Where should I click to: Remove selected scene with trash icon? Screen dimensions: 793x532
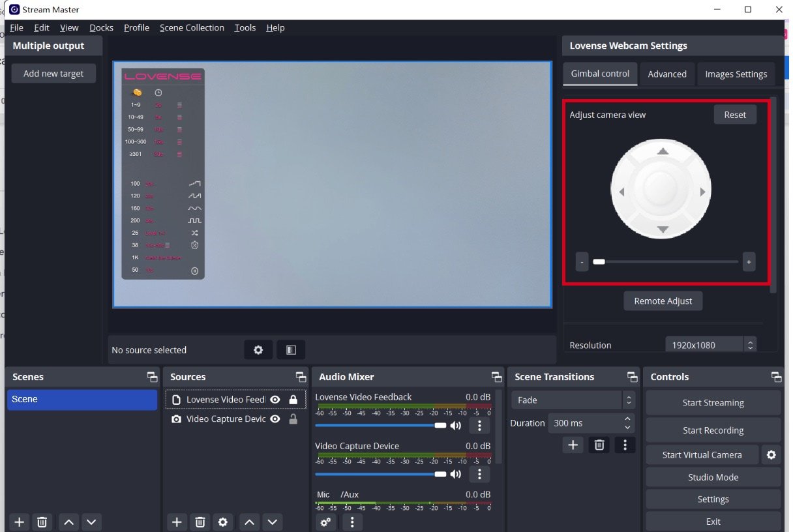(x=42, y=522)
